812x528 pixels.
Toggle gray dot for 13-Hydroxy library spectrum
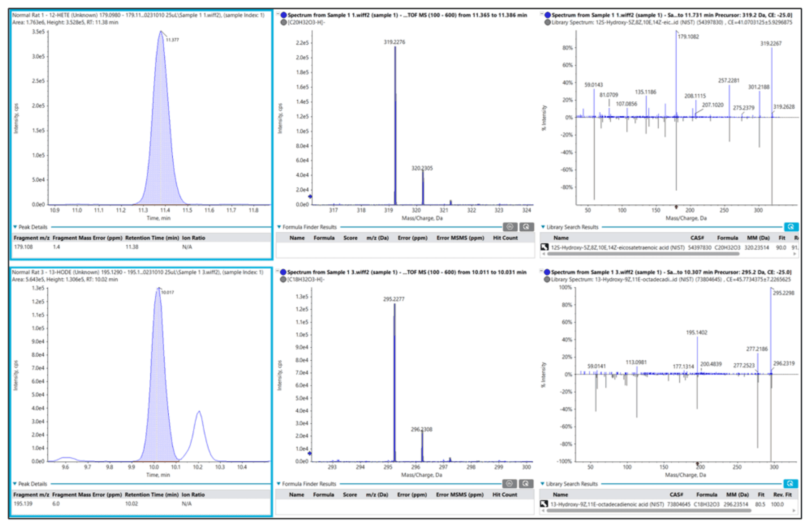pyautogui.click(x=547, y=280)
